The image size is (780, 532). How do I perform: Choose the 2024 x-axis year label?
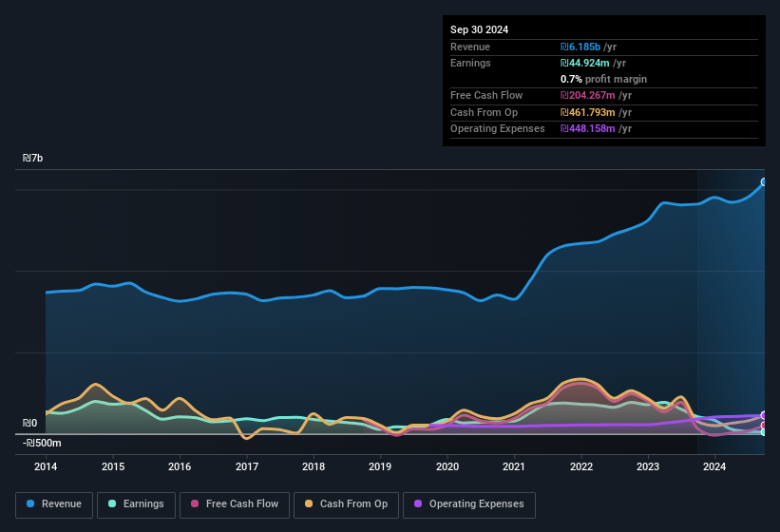[714, 466]
